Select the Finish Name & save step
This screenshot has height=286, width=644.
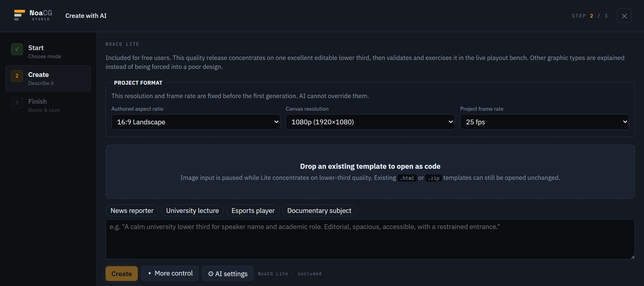point(48,105)
